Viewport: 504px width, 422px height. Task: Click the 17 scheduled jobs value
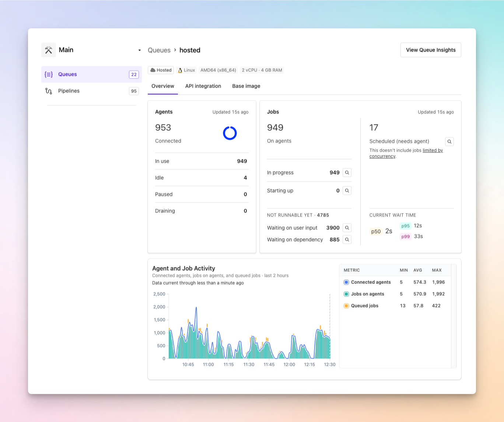[x=374, y=127]
